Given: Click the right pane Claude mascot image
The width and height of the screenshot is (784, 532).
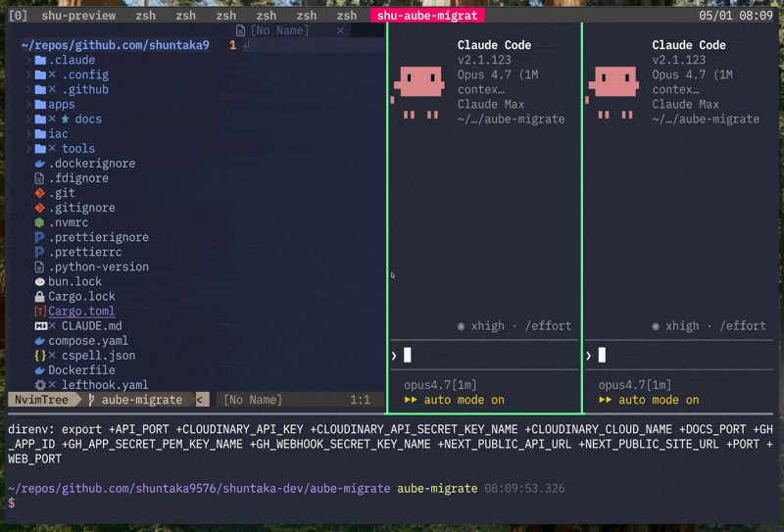Looking at the screenshot, I should pos(613,92).
